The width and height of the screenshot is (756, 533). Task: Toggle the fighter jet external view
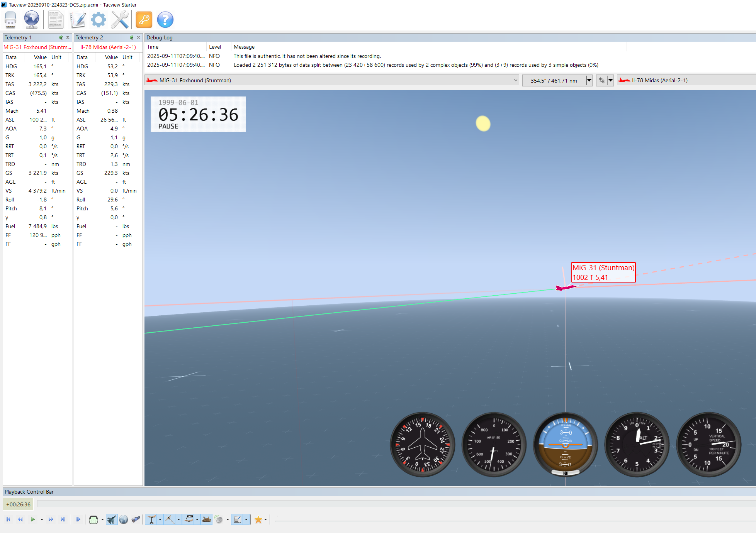point(112,519)
